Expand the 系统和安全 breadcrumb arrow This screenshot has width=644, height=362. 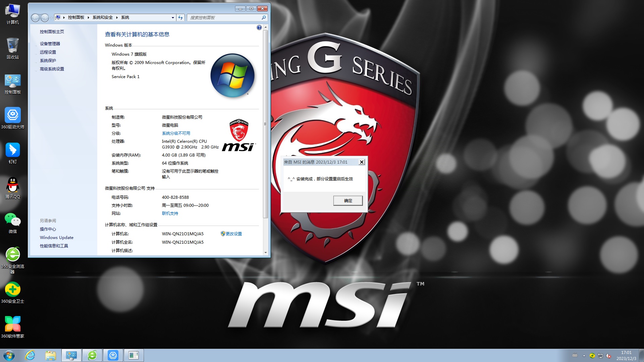click(x=117, y=17)
